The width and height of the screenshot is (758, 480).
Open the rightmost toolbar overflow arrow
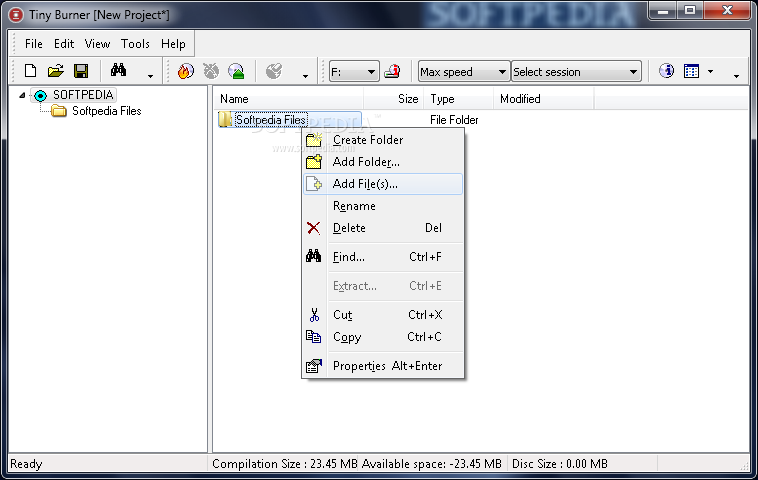736,76
